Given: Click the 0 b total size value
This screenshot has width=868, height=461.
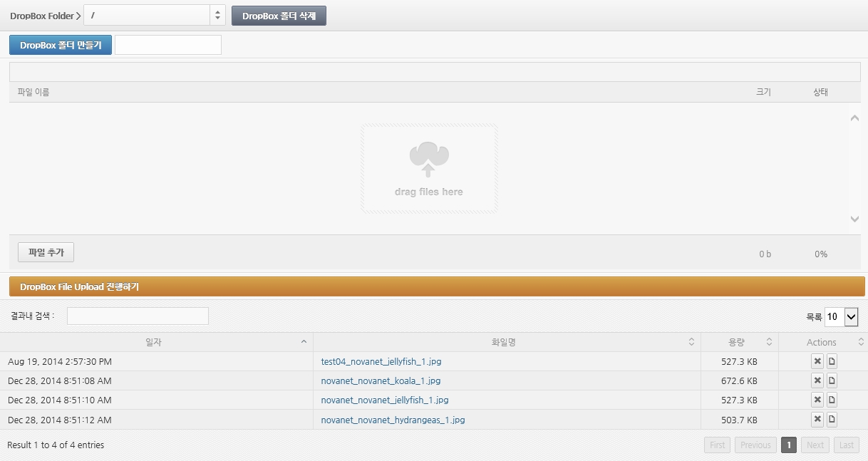Looking at the screenshot, I should pyautogui.click(x=765, y=254).
